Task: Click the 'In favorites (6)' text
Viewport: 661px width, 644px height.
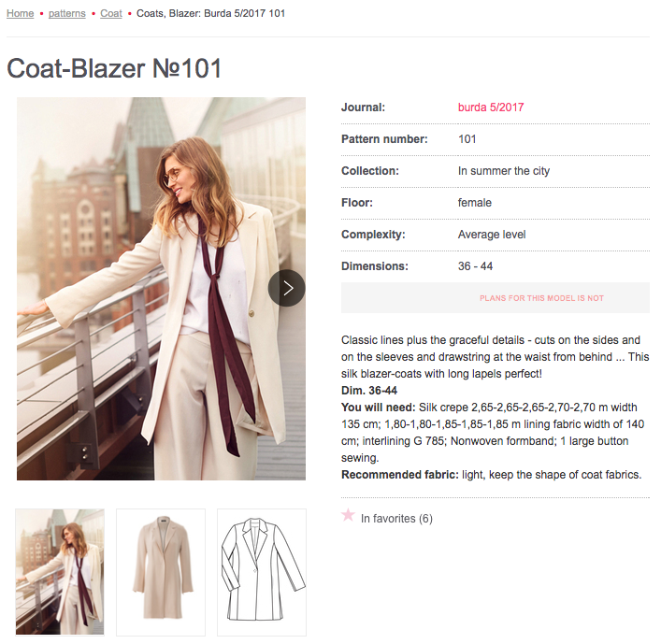Action: pos(396,519)
